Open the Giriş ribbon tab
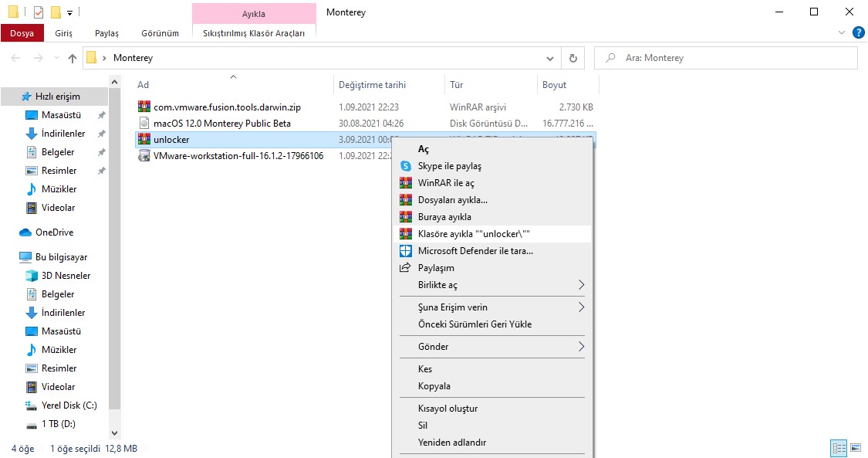The width and height of the screenshot is (868, 458). (63, 33)
